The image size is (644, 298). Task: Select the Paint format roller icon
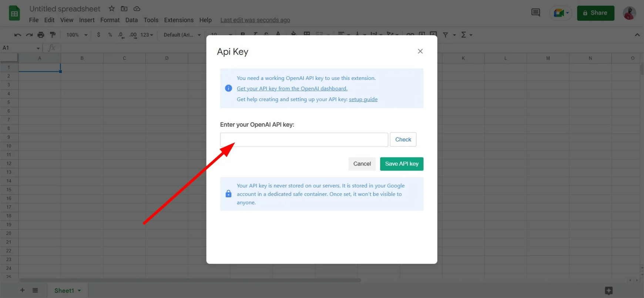coord(53,35)
